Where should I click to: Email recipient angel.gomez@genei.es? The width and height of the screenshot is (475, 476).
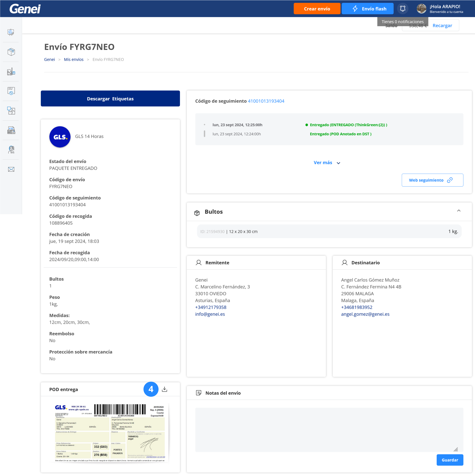coord(365,314)
